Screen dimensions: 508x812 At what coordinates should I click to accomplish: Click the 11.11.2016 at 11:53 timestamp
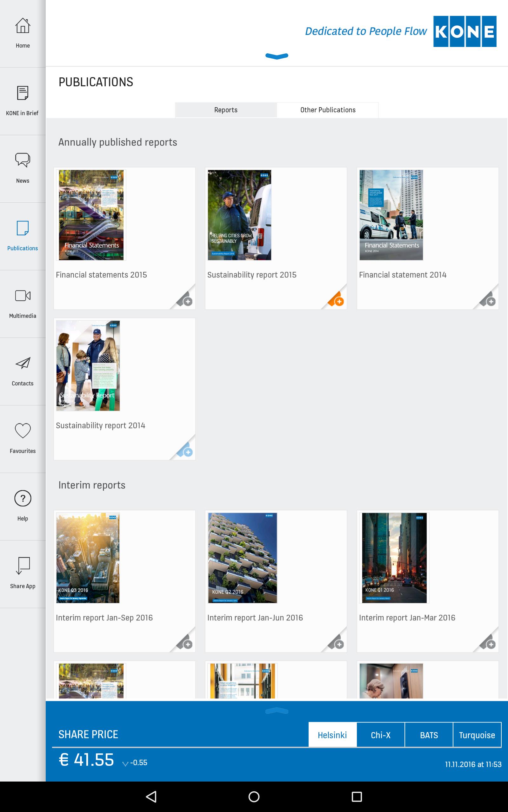pyautogui.click(x=473, y=764)
